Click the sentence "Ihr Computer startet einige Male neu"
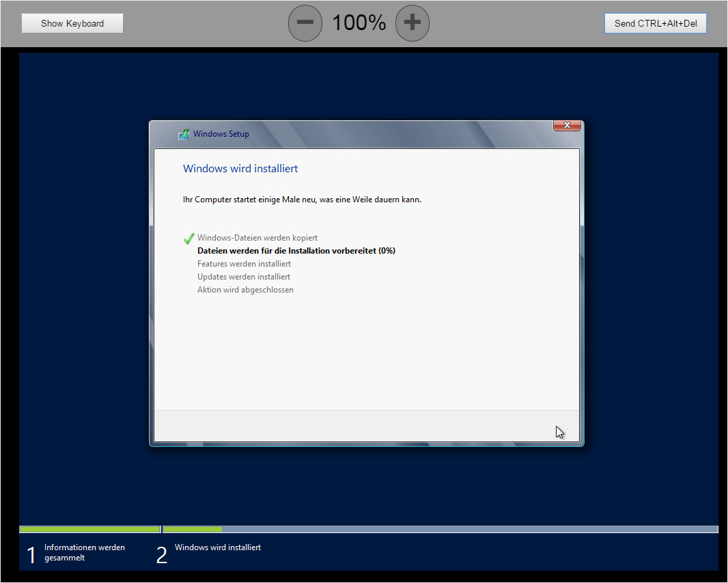Screen dimensions: 728x583 click(x=302, y=200)
